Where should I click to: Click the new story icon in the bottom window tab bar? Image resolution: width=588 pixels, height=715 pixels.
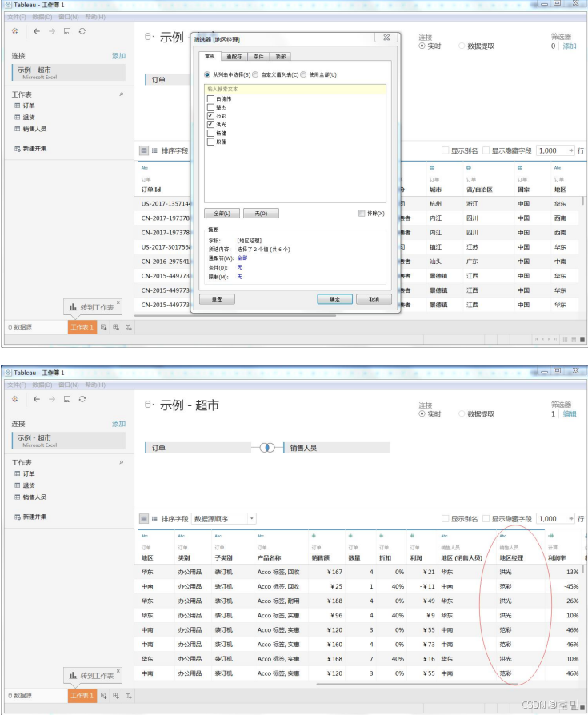coord(129,695)
